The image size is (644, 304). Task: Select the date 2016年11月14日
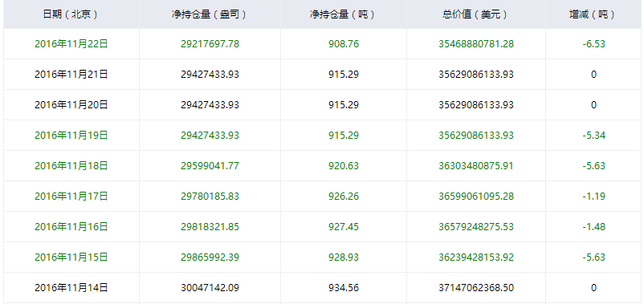pos(71,288)
